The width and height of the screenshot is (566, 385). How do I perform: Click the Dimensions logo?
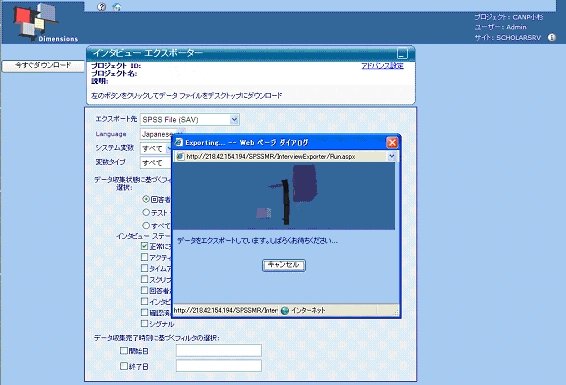[45, 22]
